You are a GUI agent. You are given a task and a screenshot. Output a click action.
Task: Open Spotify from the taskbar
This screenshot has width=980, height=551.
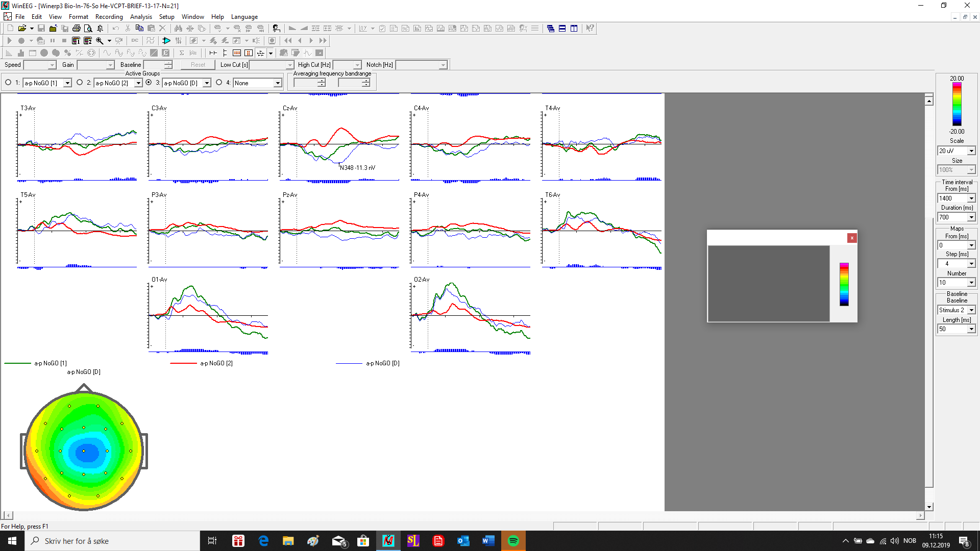(x=513, y=541)
